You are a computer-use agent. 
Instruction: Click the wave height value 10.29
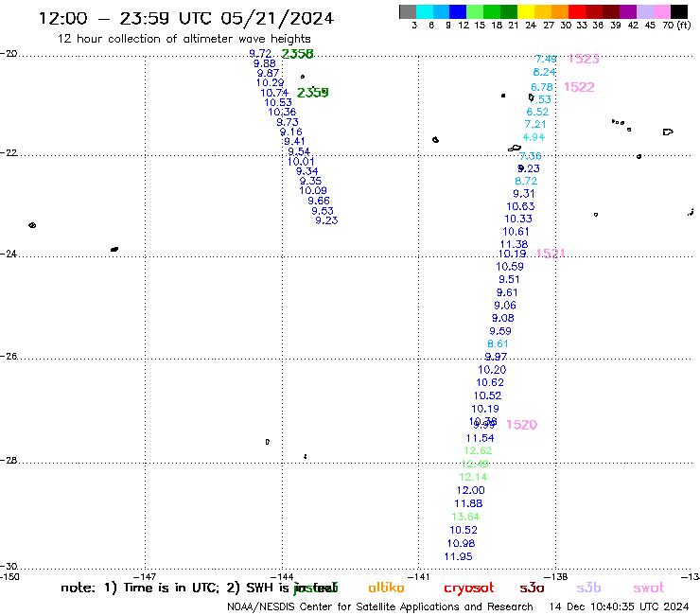(x=270, y=82)
